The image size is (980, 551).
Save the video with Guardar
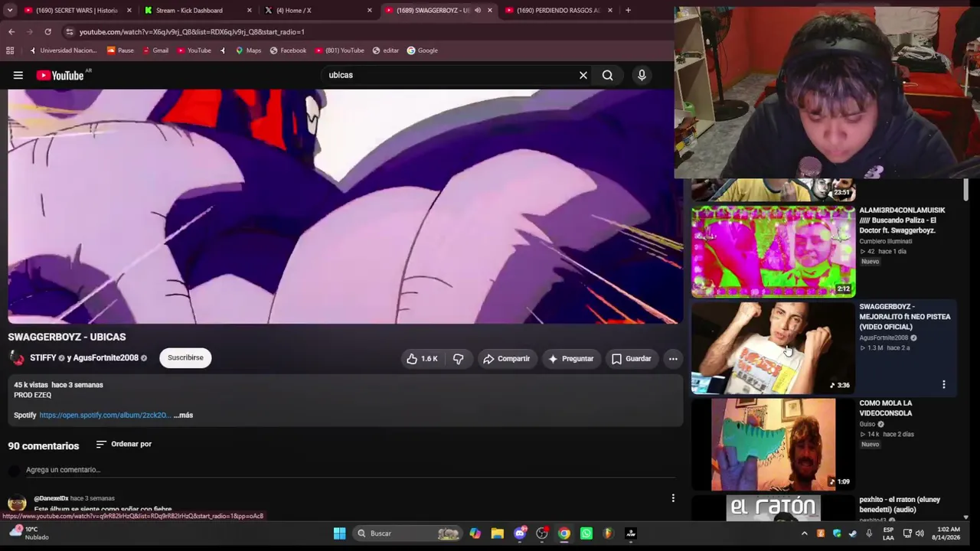pyautogui.click(x=631, y=358)
